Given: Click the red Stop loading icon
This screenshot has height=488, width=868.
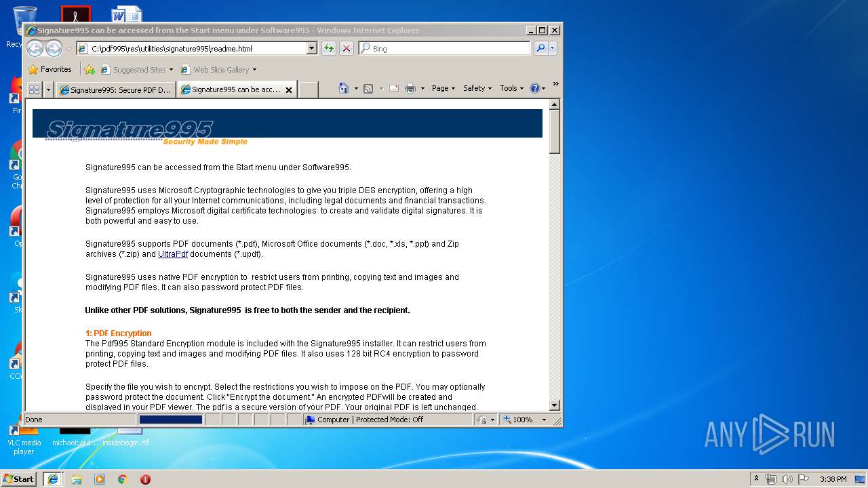Looking at the screenshot, I should click(x=347, y=48).
